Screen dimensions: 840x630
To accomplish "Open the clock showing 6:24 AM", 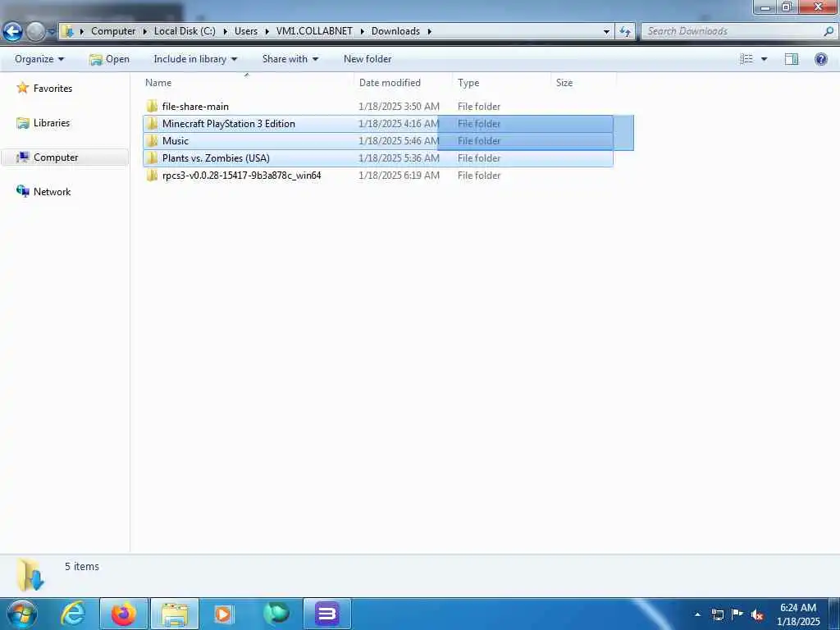I will tap(797, 614).
